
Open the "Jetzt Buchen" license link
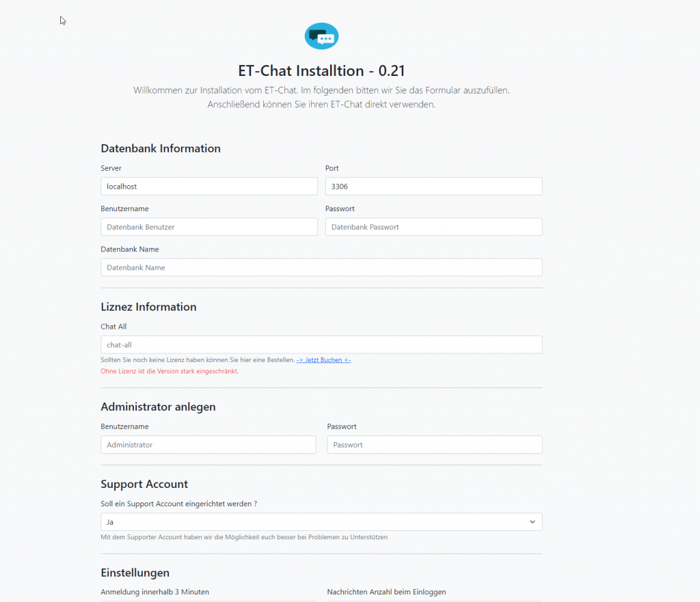click(x=323, y=359)
